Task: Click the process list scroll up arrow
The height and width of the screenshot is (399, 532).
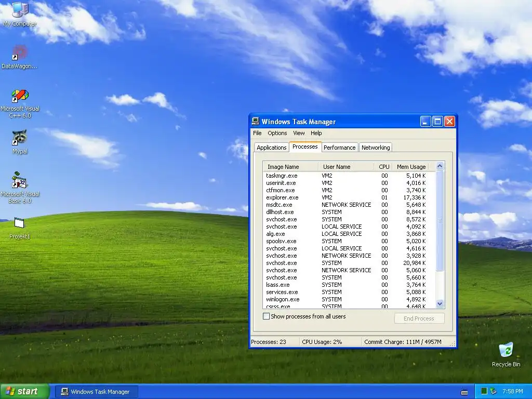Action: click(x=440, y=166)
